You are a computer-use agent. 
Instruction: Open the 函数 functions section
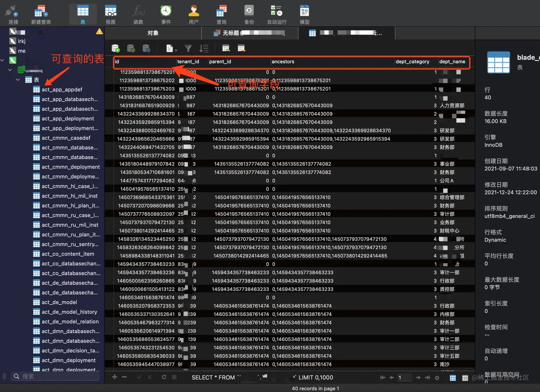(138, 14)
